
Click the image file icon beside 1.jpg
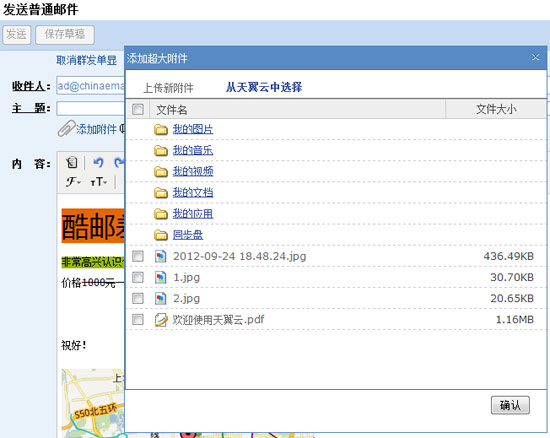pyautogui.click(x=161, y=277)
